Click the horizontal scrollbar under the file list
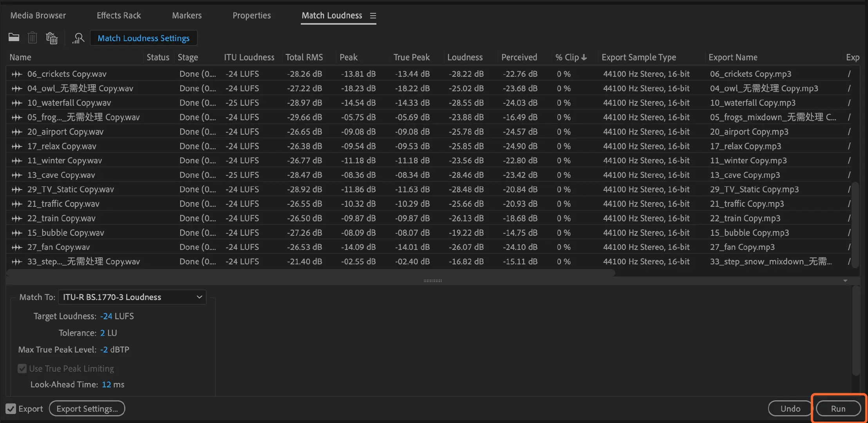868x423 pixels. click(310, 273)
